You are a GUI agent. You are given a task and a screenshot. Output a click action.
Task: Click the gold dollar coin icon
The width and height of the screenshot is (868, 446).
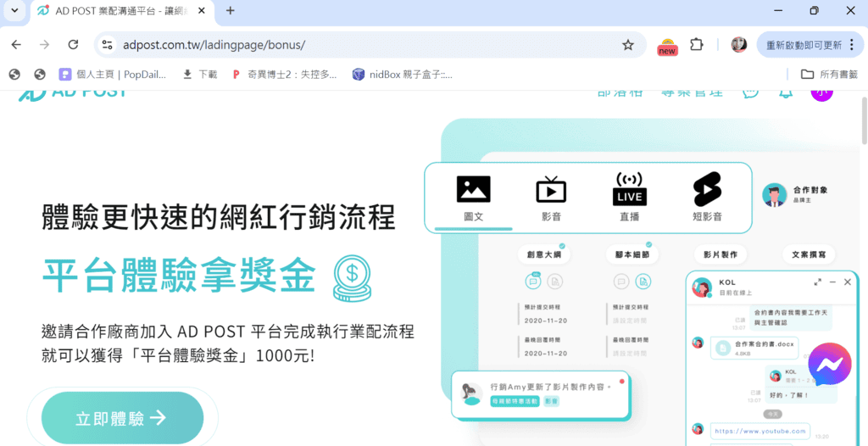tap(352, 279)
